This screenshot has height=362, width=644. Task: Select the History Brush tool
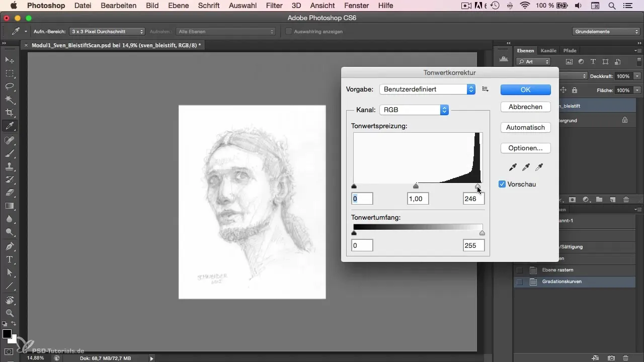pyautogui.click(x=9, y=179)
